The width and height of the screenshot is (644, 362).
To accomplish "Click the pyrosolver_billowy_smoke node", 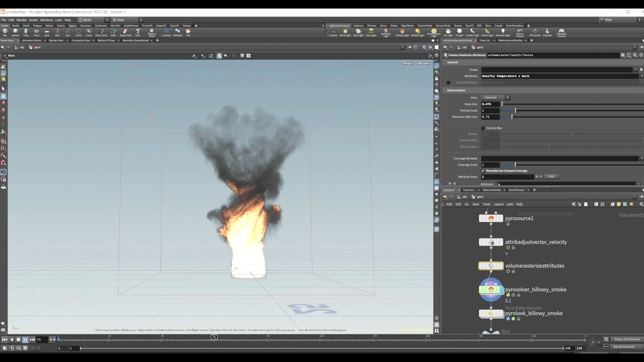I will coord(491,290).
